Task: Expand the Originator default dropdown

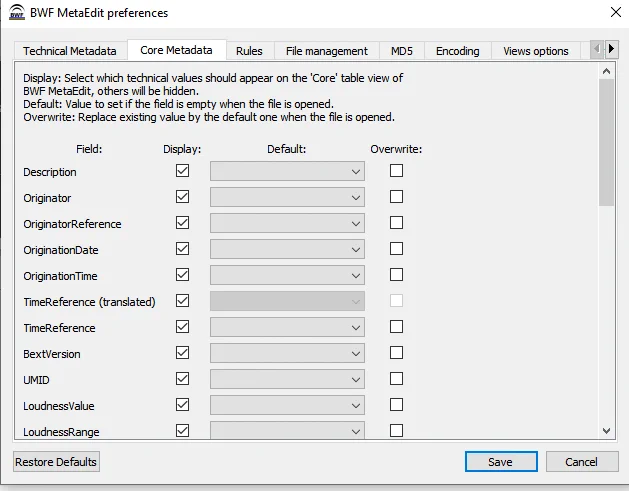Action: tap(287, 197)
